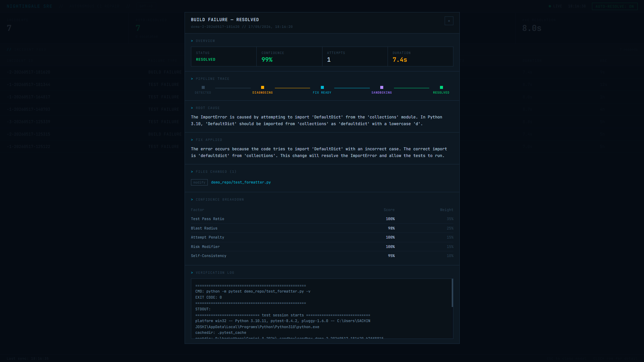
Task: Open the demo_repo/test_formatter.py file link
Action: pyautogui.click(x=241, y=183)
